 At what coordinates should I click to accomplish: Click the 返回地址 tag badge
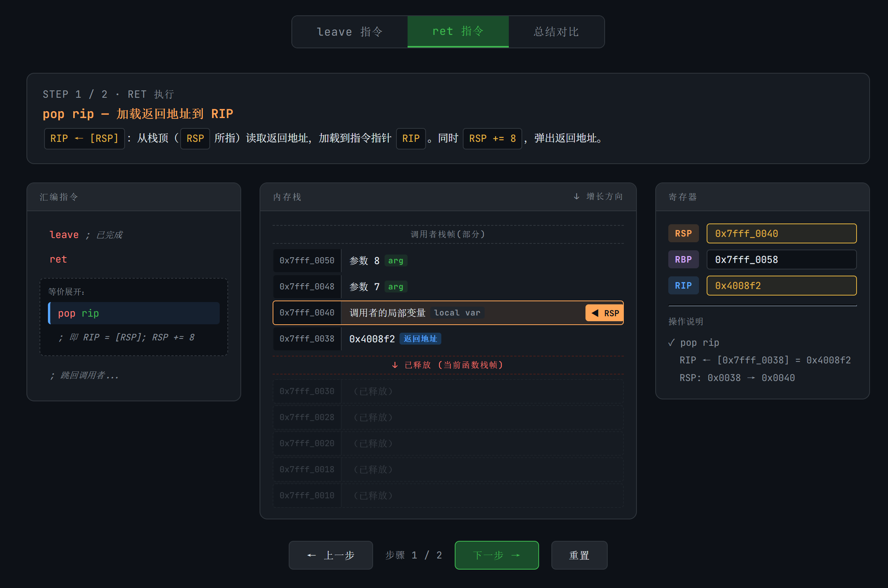(x=420, y=339)
